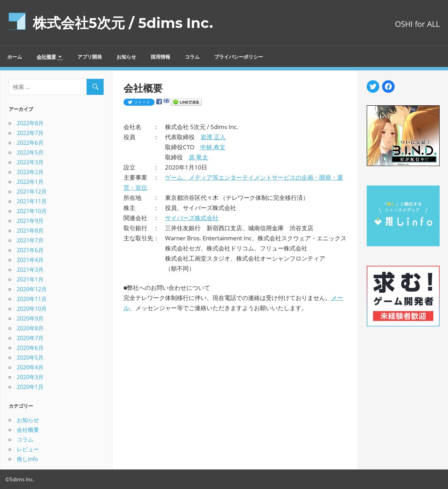This screenshot has width=448, height=489.
Task: Open archive 2021年8月
Action: point(30,231)
